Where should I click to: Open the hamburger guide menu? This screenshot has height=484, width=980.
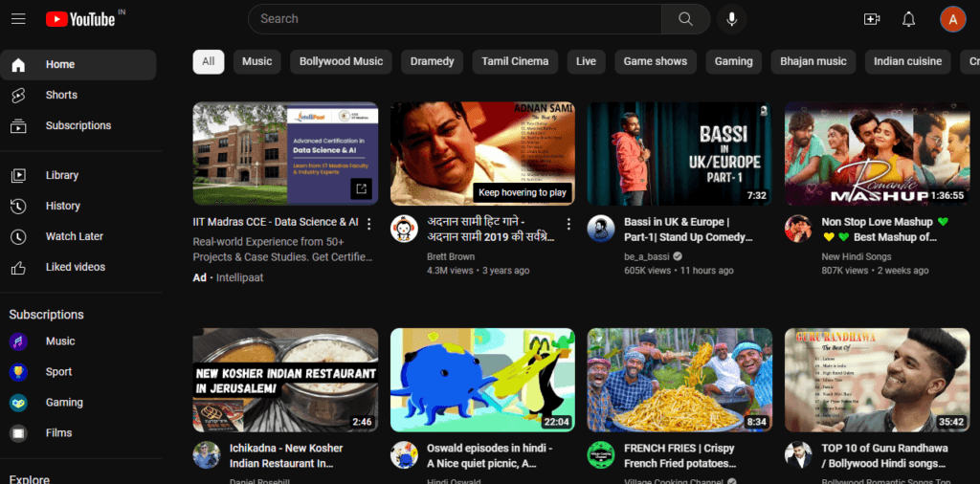(18, 19)
